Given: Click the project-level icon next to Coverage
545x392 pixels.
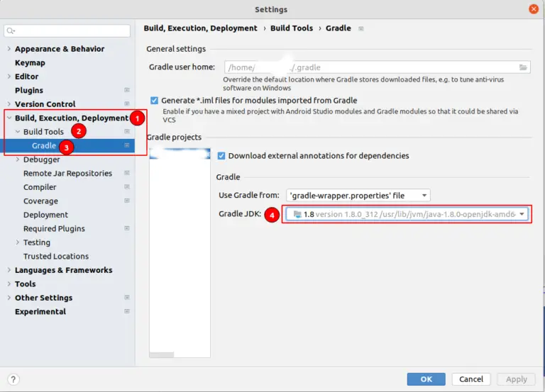Looking at the screenshot, I should [127, 201].
